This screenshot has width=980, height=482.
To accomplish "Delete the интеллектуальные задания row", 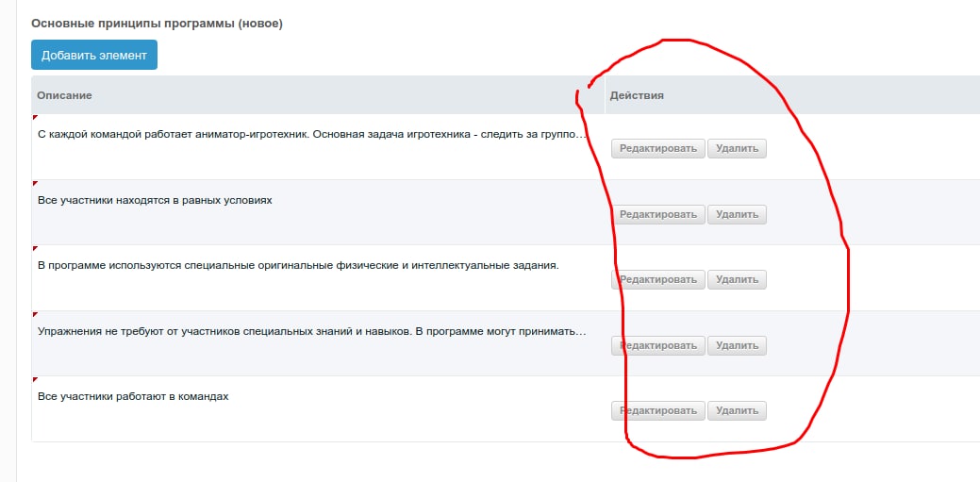I will 737,279.
